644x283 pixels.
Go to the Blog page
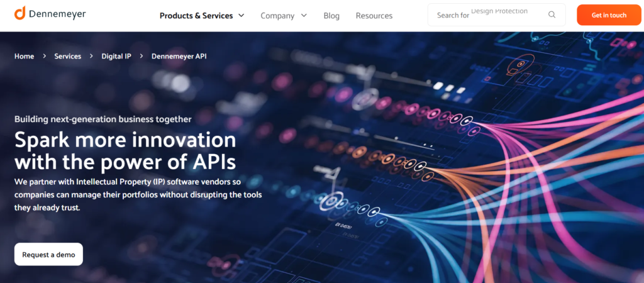point(331,16)
